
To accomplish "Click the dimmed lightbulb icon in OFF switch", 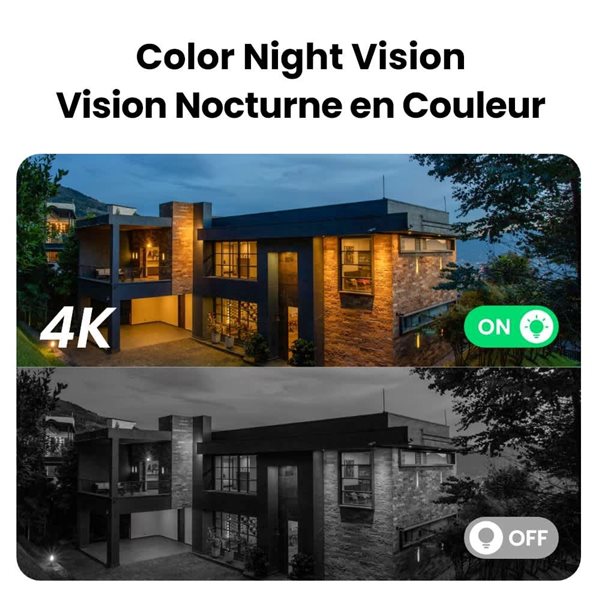I will pyautogui.click(x=486, y=538).
